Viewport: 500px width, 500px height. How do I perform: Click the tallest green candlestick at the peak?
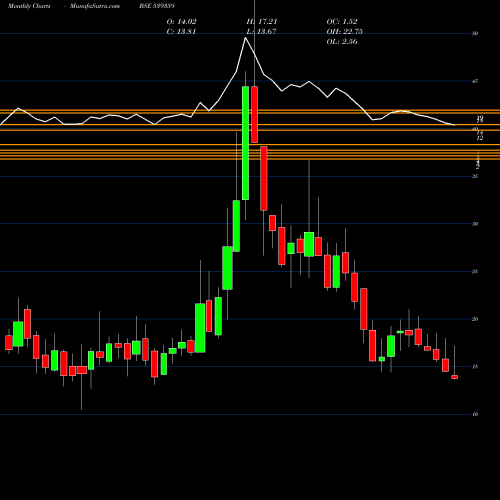(245, 143)
